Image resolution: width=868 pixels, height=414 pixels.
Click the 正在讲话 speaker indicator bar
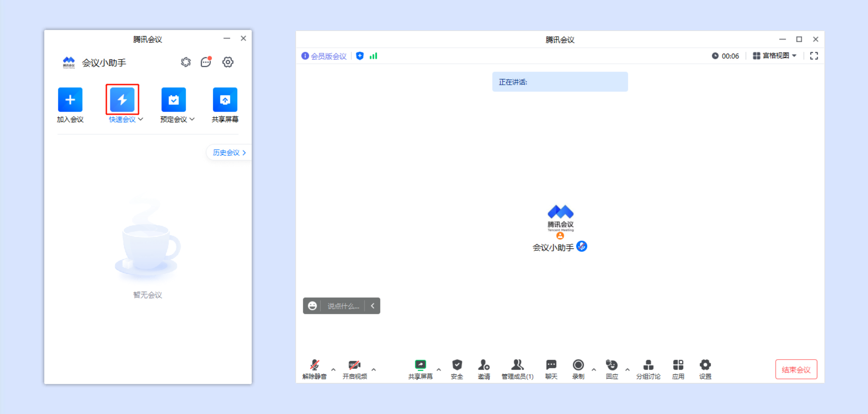[x=560, y=82]
